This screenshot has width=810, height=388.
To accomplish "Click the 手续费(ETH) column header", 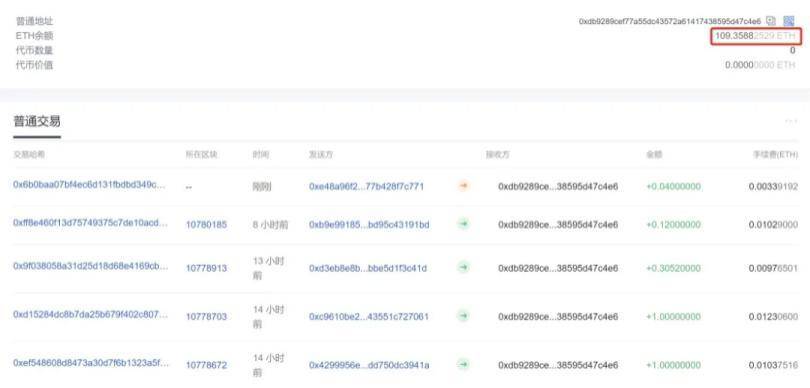I will [775, 154].
